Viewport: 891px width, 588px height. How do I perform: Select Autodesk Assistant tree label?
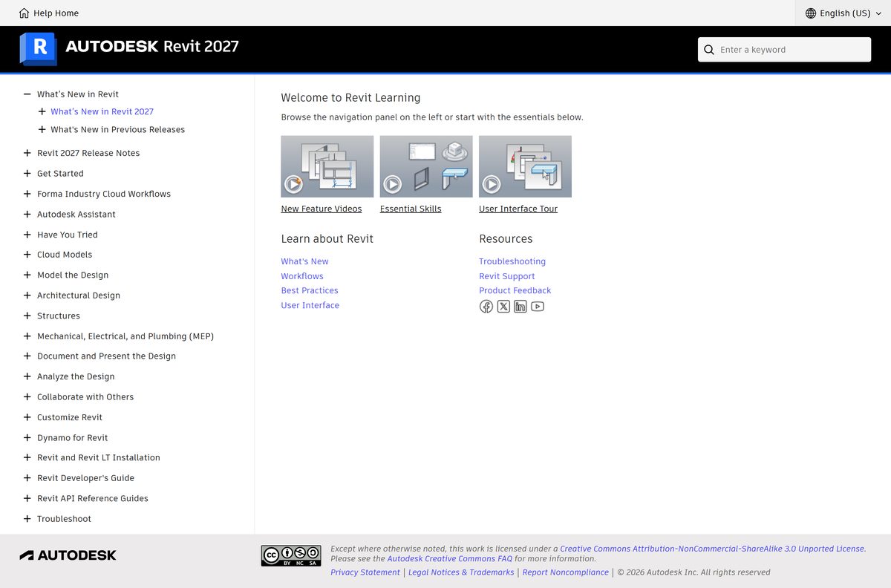coord(76,215)
